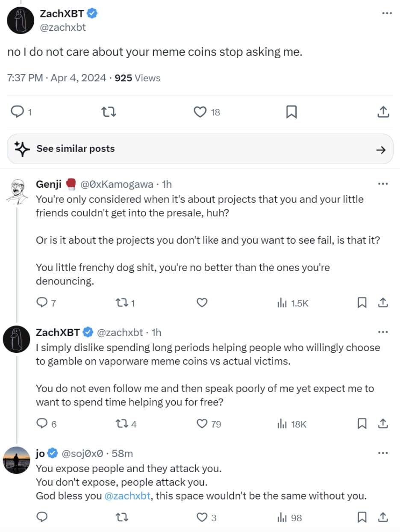This screenshot has width=400, height=532.
Task: Retweet the main post by ZachXBT
Action: pyautogui.click(x=109, y=112)
